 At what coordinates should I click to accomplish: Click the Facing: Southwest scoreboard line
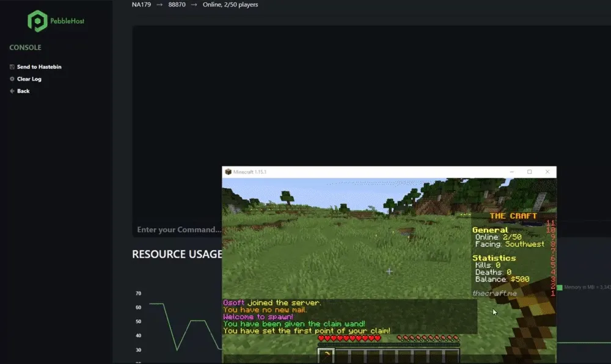coord(510,244)
